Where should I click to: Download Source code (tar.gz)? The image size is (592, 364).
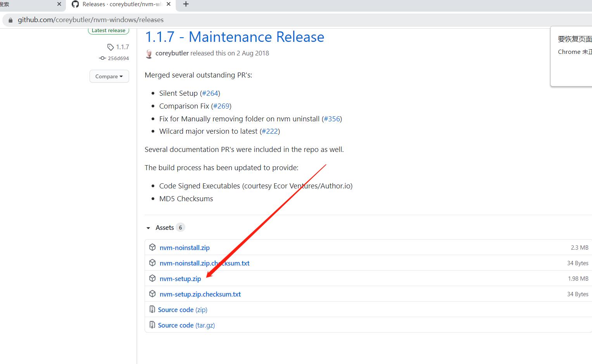[186, 325]
